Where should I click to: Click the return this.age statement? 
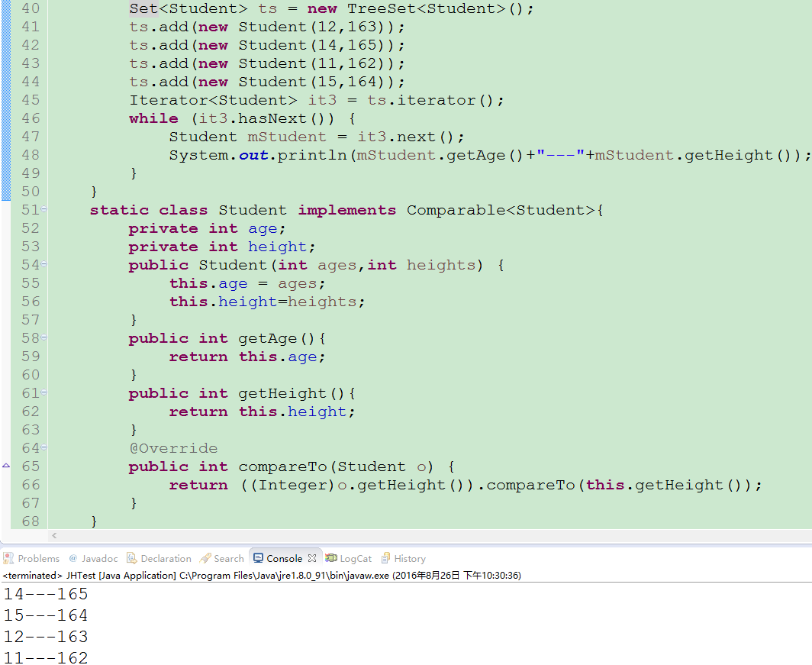click(247, 357)
